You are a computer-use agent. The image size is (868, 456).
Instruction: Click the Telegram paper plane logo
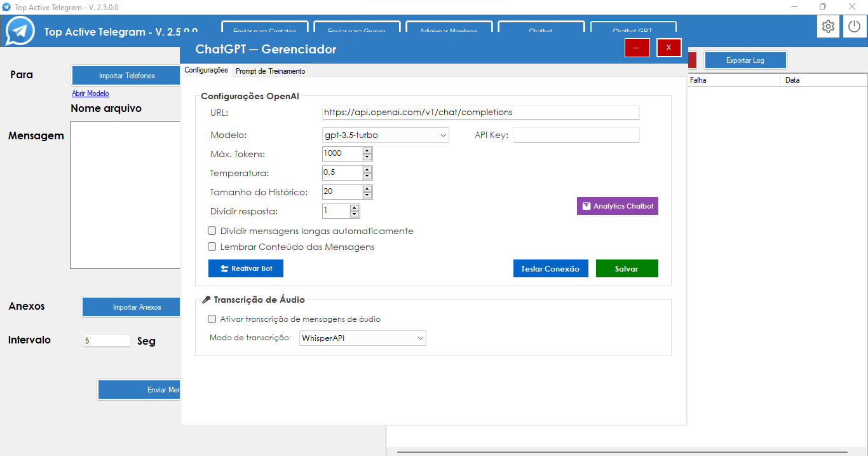coord(20,31)
